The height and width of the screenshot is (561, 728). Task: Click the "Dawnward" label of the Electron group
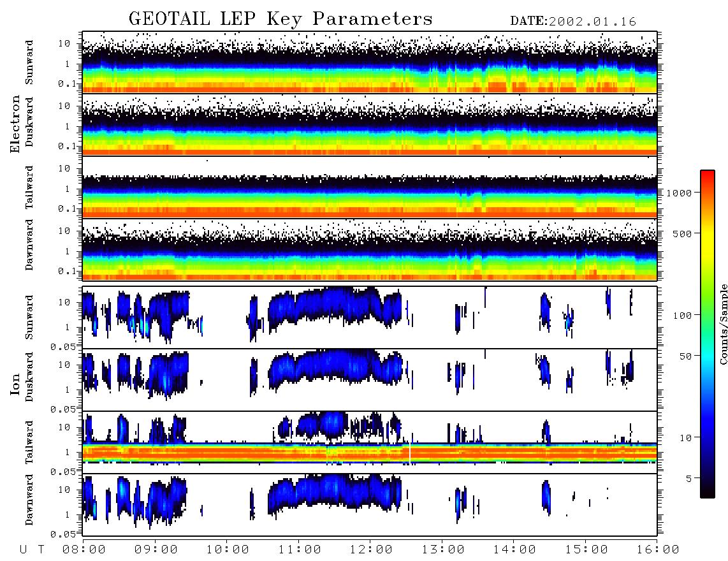(29, 245)
